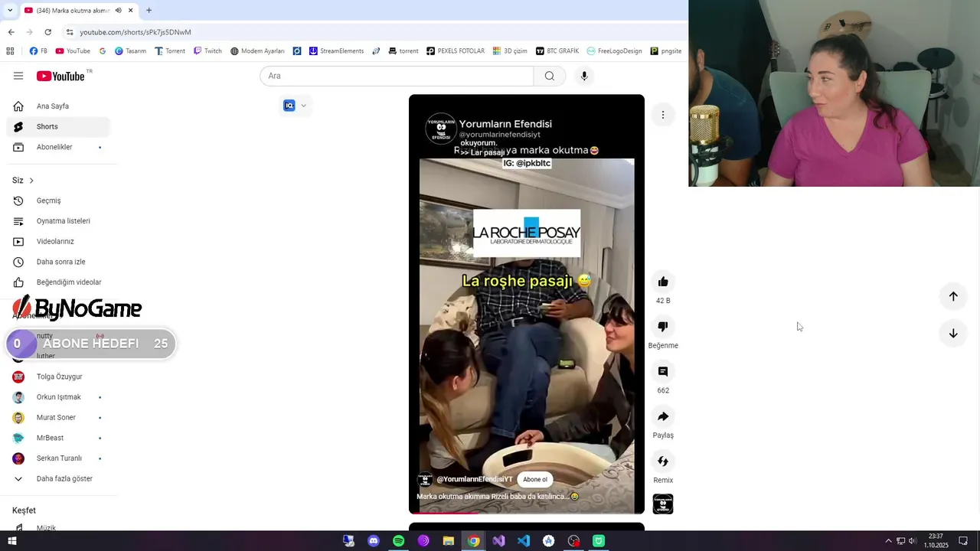
Task: Open the comments (662) panel
Action: click(x=663, y=372)
